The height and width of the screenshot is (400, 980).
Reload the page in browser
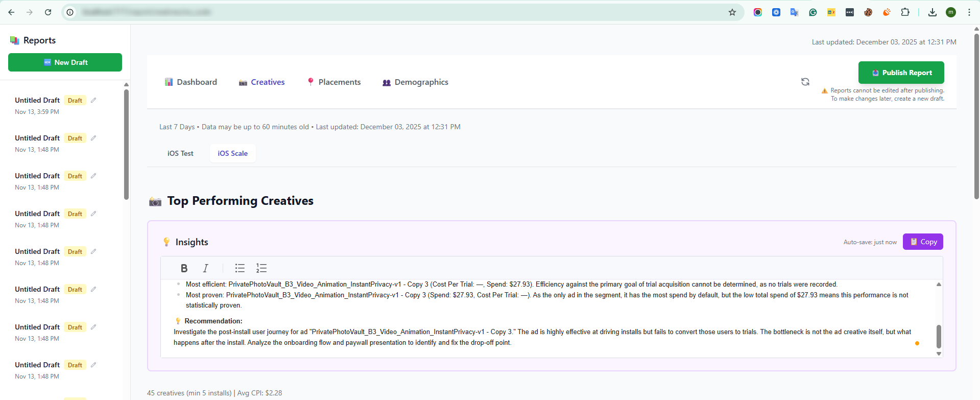48,12
